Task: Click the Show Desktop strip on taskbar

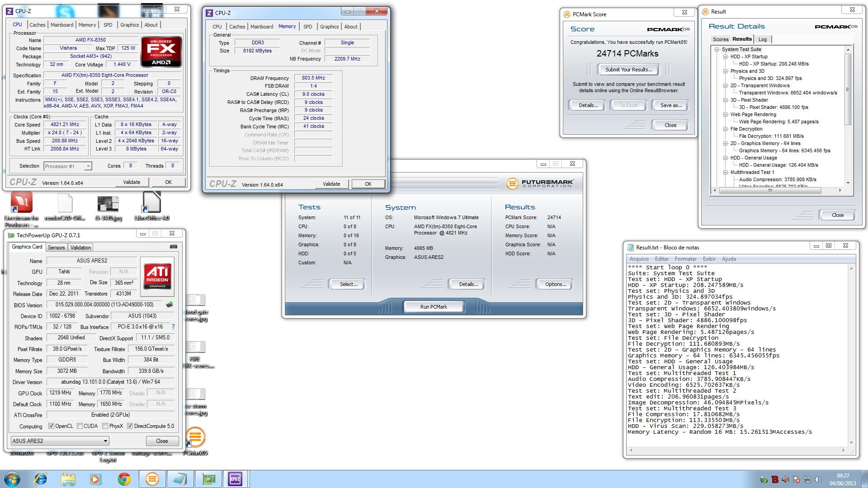Action: click(x=864, y=479)
